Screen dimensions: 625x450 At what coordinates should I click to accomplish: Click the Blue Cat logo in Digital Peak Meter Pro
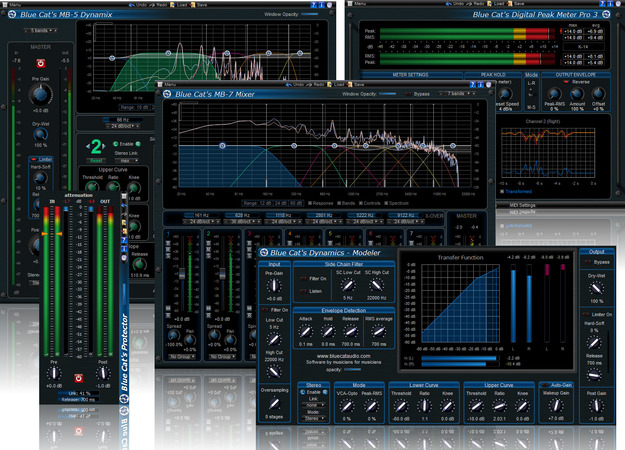tap(606, 14)
